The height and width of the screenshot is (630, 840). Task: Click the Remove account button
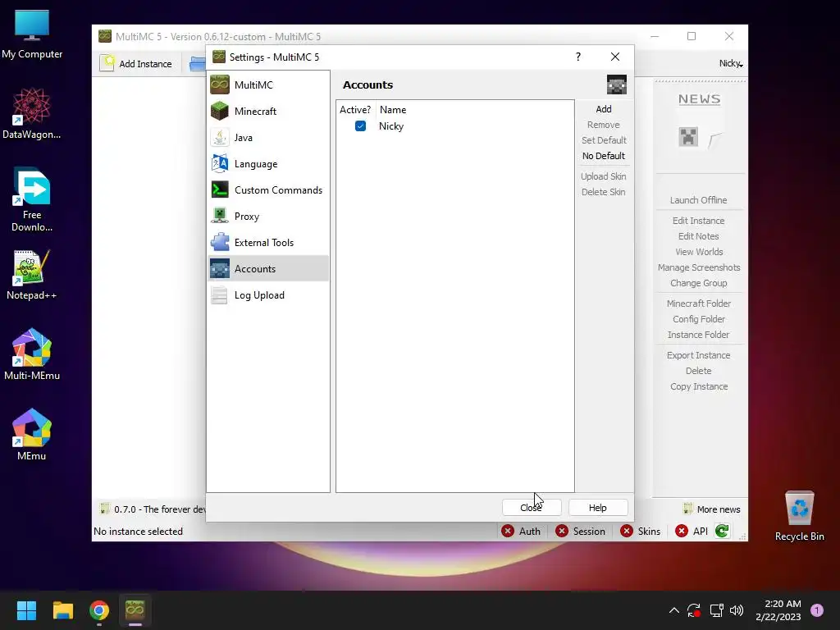click(x=603, y=125)
